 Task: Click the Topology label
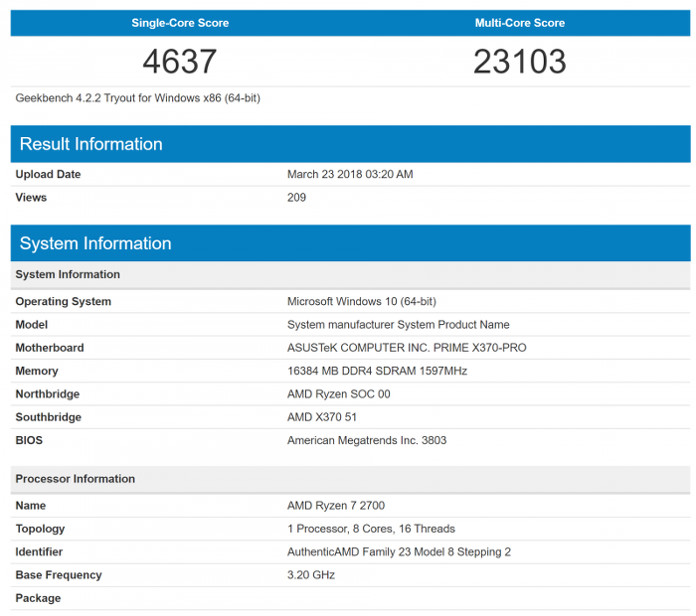(x=40, y=530)
